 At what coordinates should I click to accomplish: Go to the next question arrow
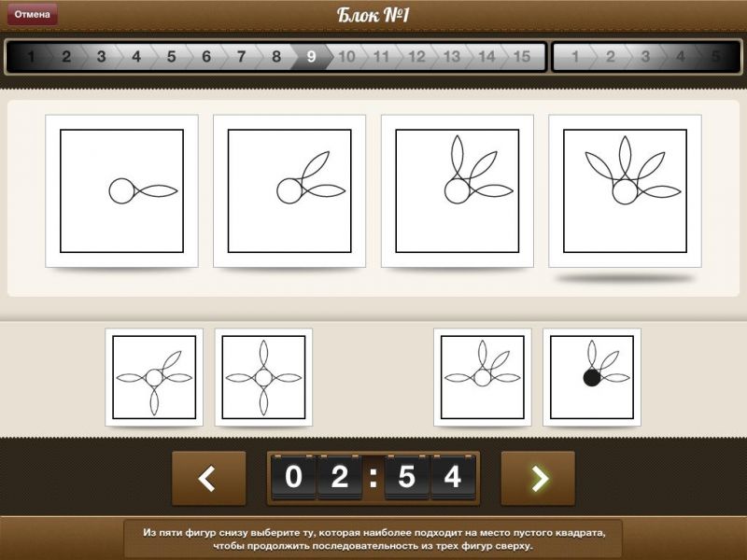click(x=538, y=479)
